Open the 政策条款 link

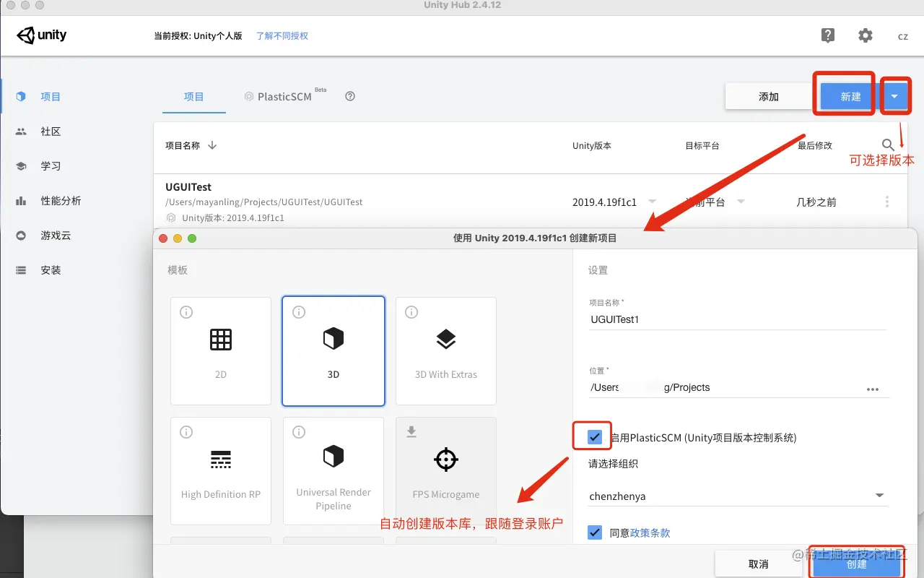coord(650,533)
